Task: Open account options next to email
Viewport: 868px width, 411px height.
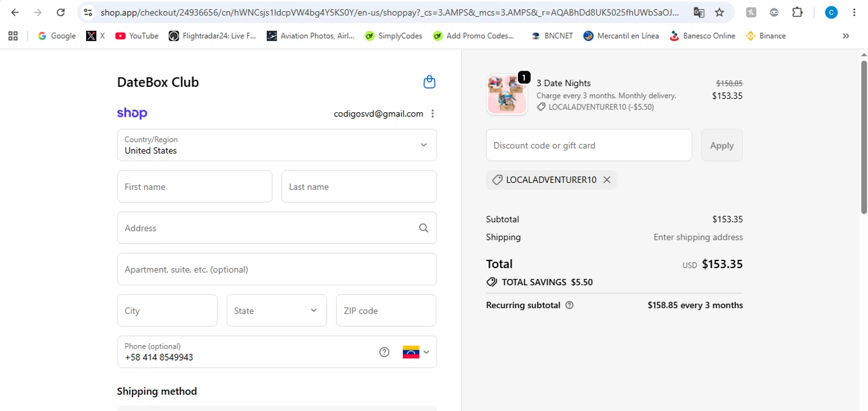Action: pyautogui.click(x=432, y=113)
